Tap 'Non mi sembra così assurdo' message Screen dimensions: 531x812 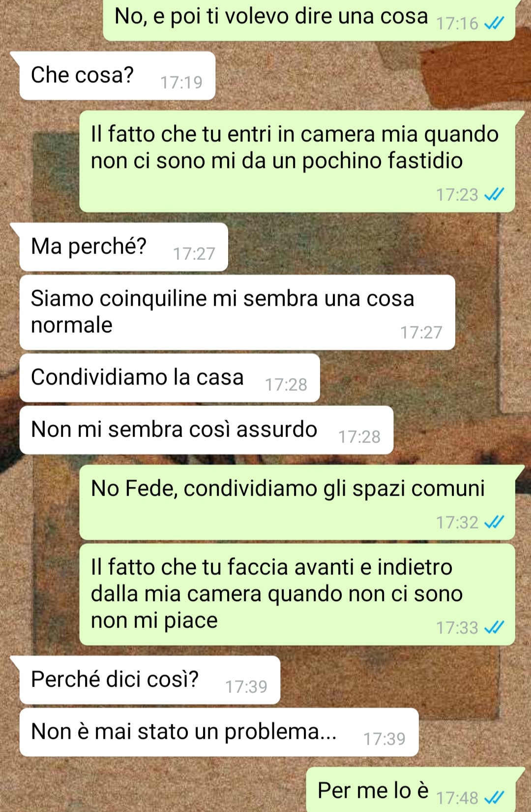coord(206,430)
